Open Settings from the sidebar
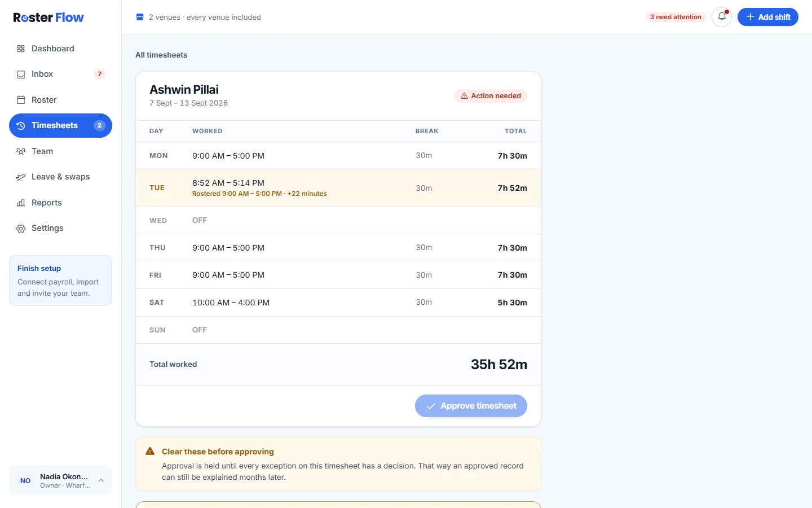This screenshot has height=508, width=812. click(60, 228)
